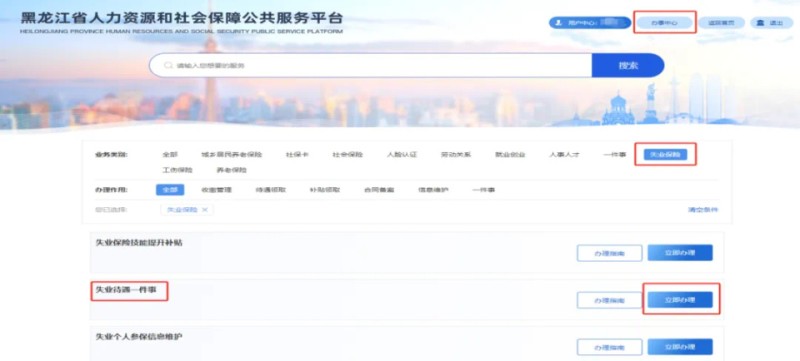
Task: Open the 用户中心 user button
Action: coord(590,23)
